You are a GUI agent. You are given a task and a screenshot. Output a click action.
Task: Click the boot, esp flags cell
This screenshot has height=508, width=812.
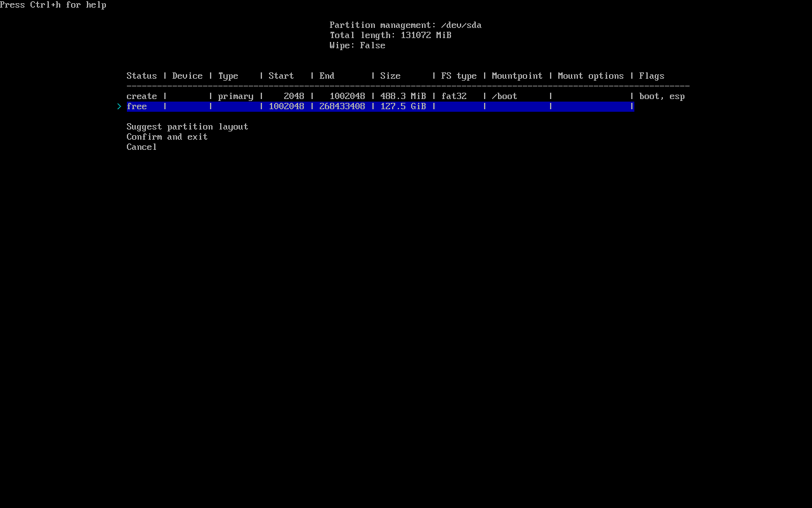(x=662, y=97)
